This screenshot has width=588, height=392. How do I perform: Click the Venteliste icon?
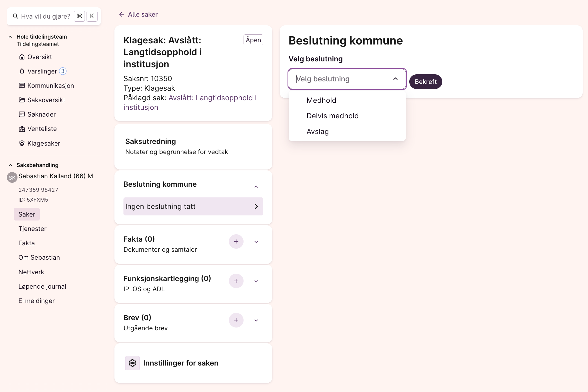[22, 129]
